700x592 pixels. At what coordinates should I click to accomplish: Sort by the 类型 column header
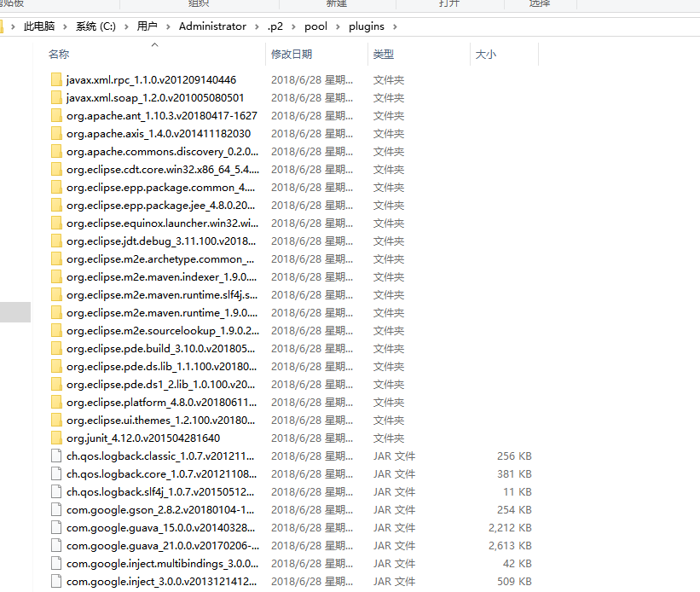click(383, 55)
